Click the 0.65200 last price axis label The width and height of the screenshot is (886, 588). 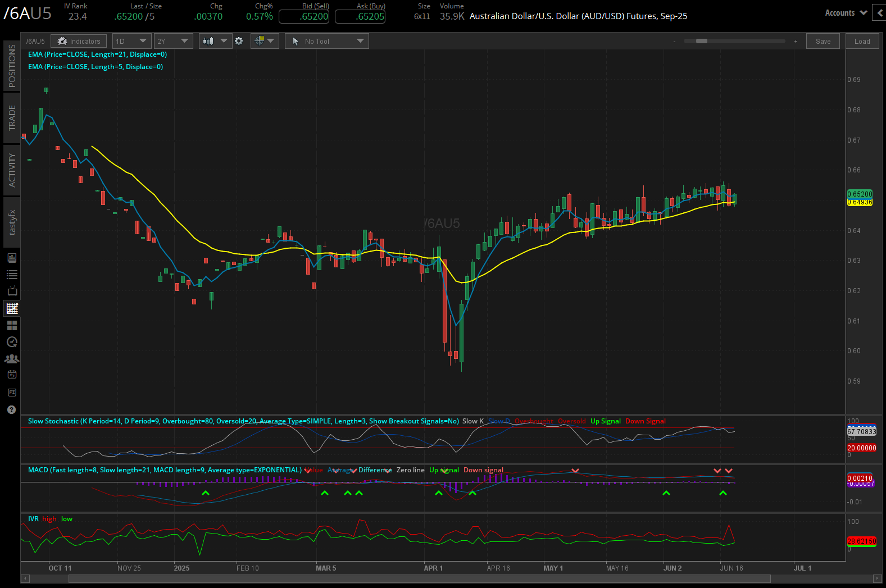(x=860, y=194)
